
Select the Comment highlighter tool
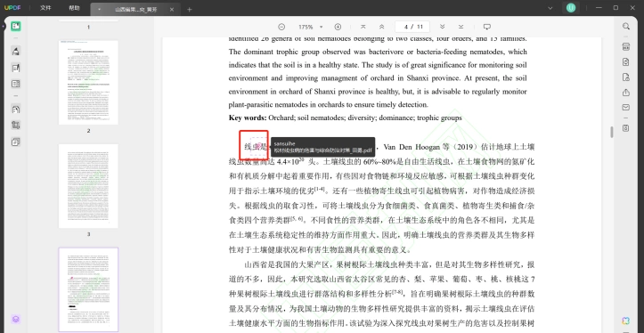pyautogui.click(x=16, y=52)
